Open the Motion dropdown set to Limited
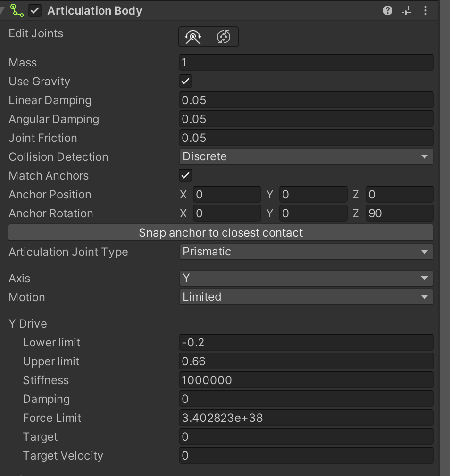Screen dimensions: 450x476 tap(306, 297)
